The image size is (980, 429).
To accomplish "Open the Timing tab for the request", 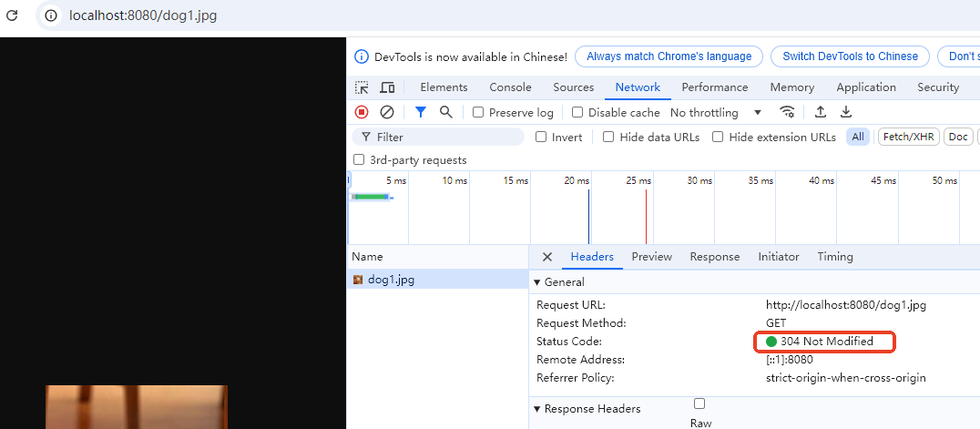I will click(x=835, y=257).
